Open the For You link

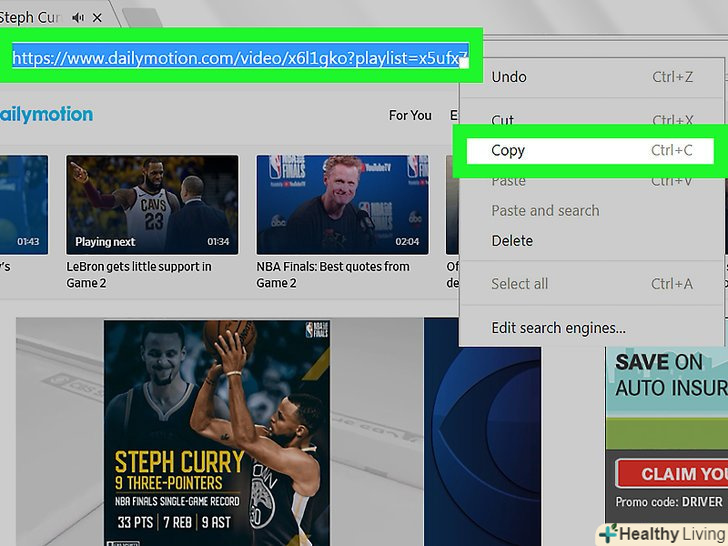410,115
